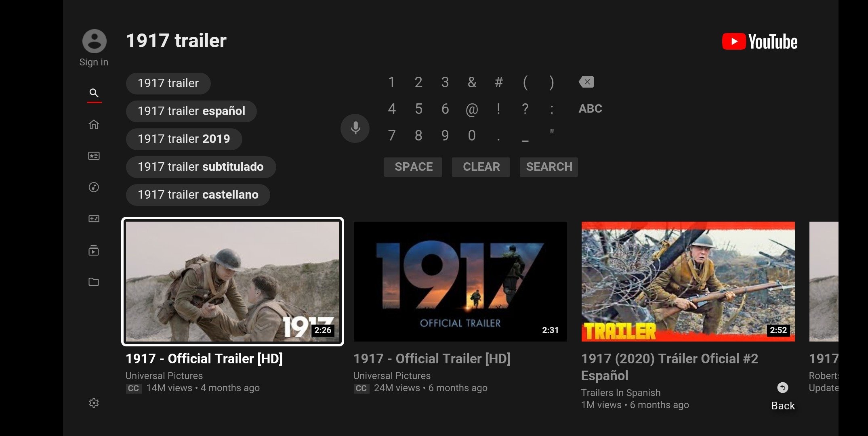Click the YouTube home icon in sidebar
Viewport: 868px width, 436px height.
(x=93, y=124)
